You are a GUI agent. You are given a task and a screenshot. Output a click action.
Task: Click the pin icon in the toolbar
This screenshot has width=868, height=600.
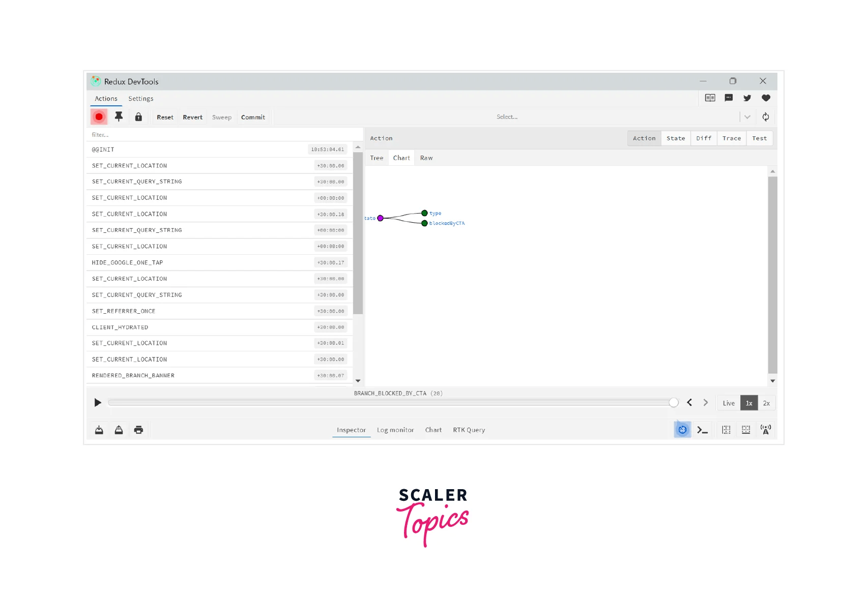tap(119, 116)
